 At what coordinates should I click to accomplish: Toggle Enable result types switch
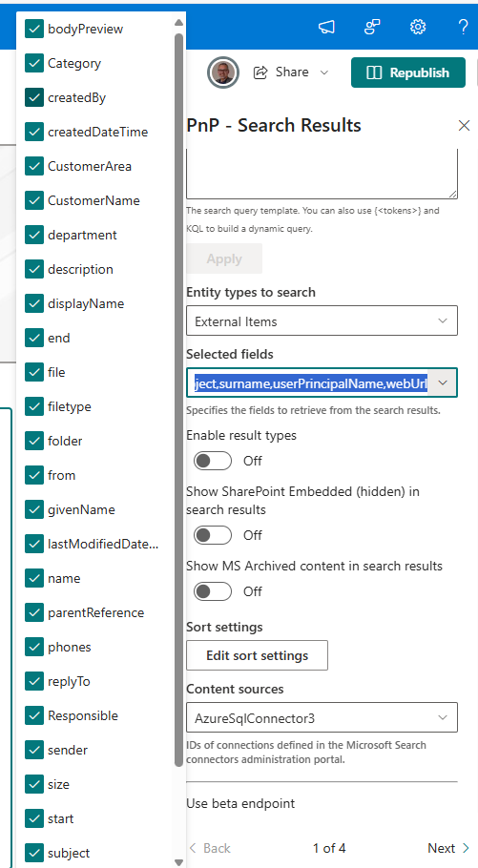(x=213, y=461)
